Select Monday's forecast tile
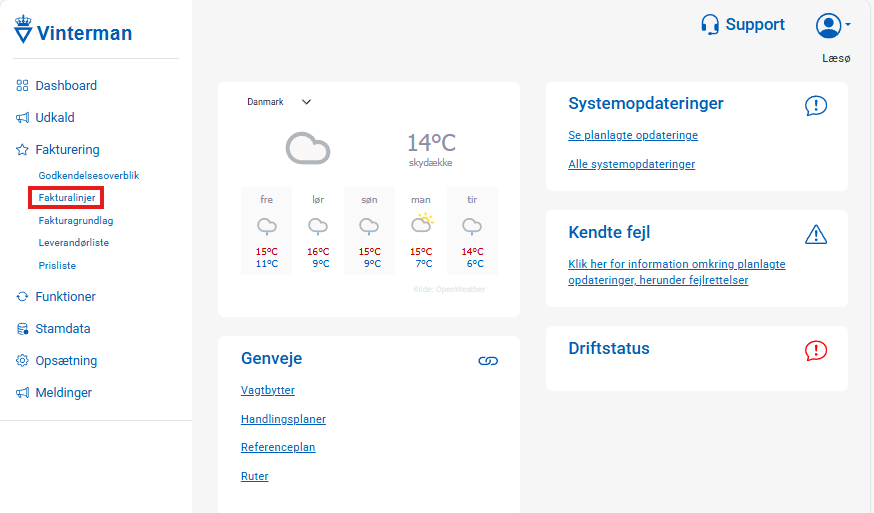 pyautogui.click(x=421, y=231)
